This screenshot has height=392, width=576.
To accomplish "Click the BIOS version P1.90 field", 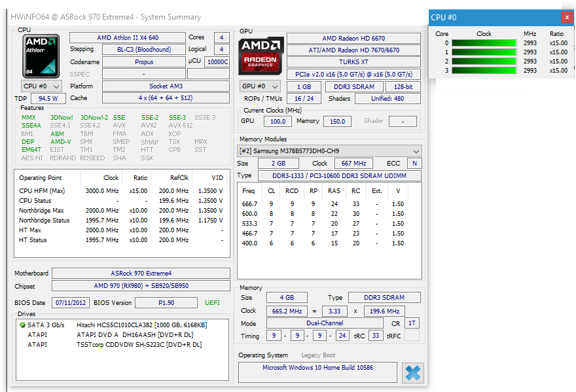I will (166, 303).
